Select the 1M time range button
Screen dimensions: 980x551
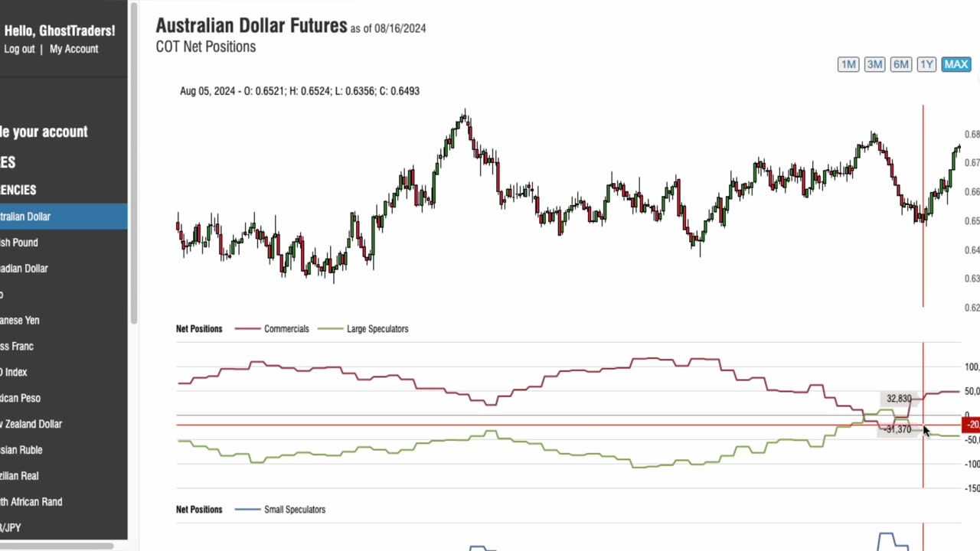848,64
